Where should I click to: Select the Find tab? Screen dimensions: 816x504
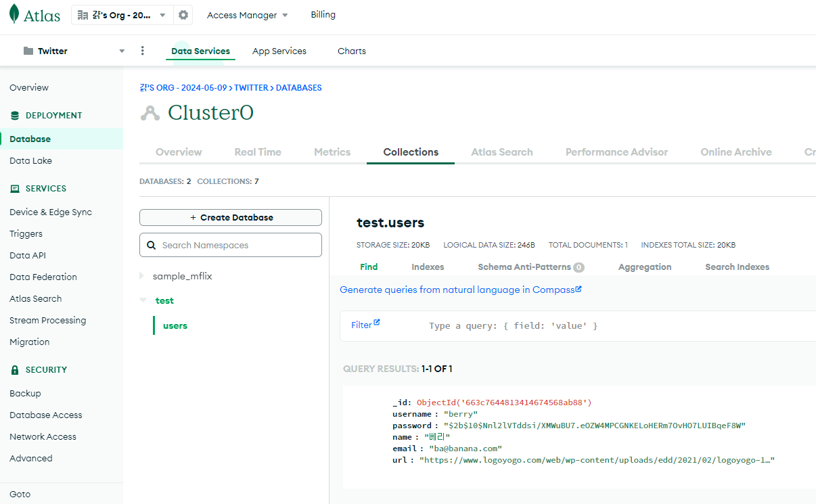click(369, 267)
